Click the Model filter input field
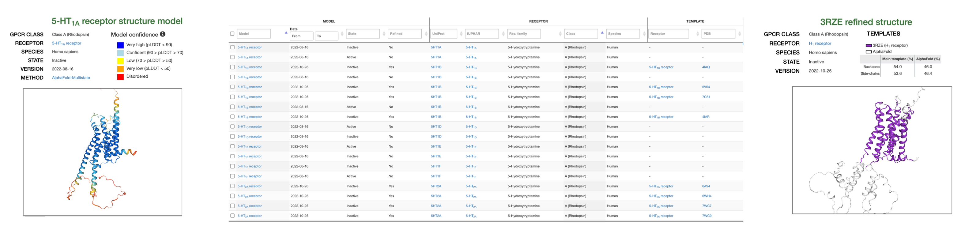This screenshot has width=980, height=245. coord(254,34)
